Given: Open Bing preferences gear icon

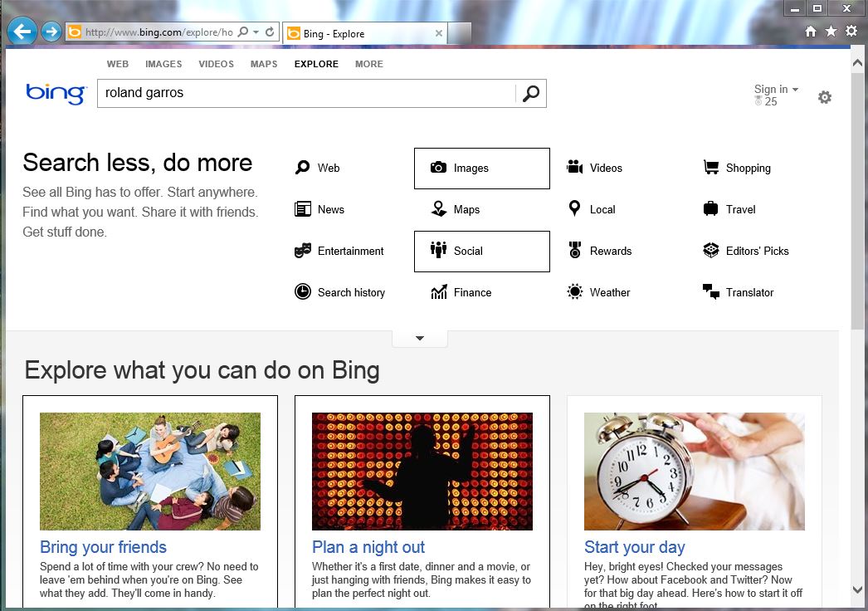Looking at the screenshot, I should 825,97.
